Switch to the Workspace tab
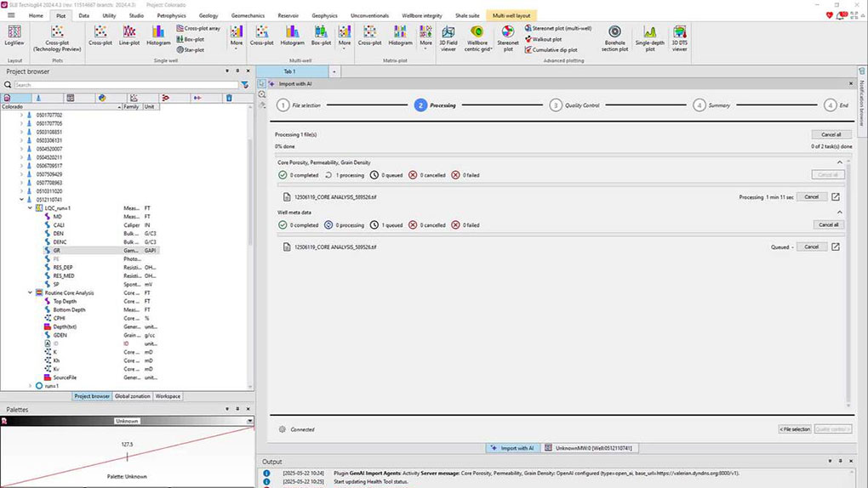Screen dimensions: 868x488 (168, 396)
